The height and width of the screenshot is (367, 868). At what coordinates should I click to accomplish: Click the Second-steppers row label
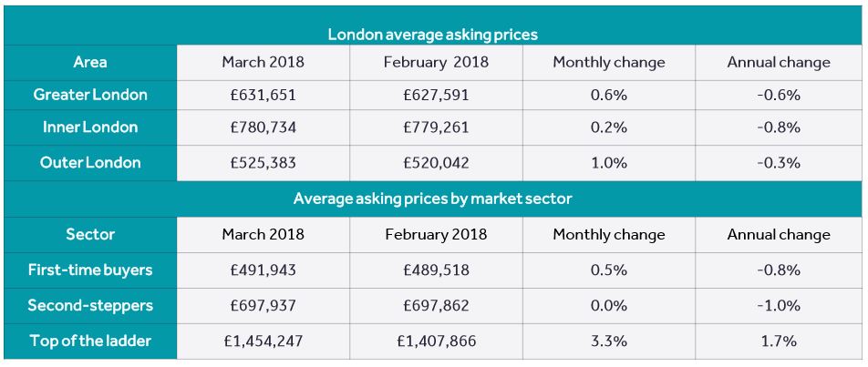[90, 305]
